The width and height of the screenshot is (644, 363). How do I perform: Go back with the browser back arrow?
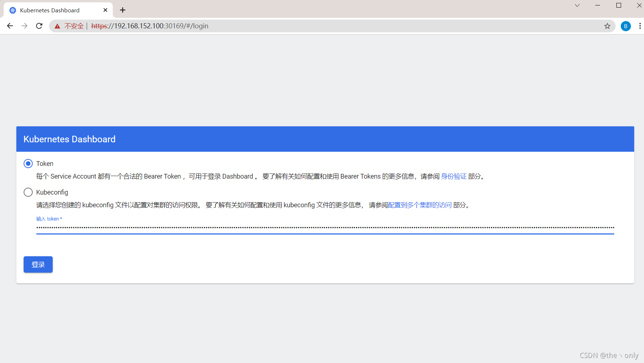pyautogui.click(x=10, y=26)
